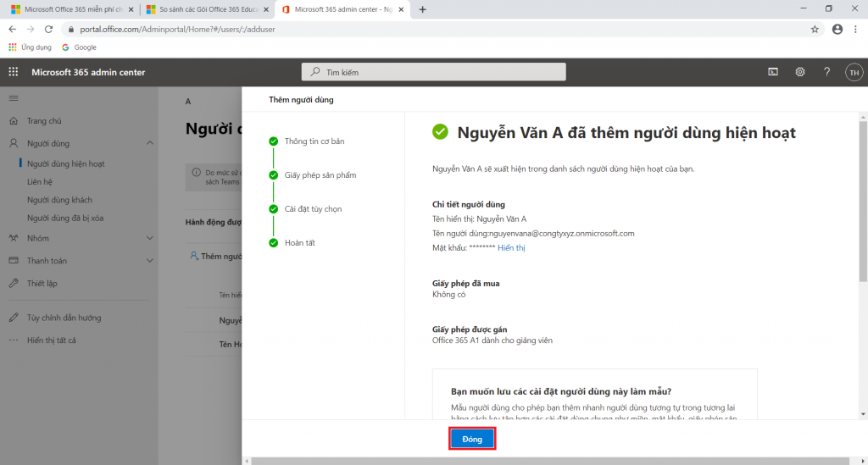Click Giấy phép sản phẩm step label
The height and width of the screenshot is (465, 868).
click(x=320, y=175)
